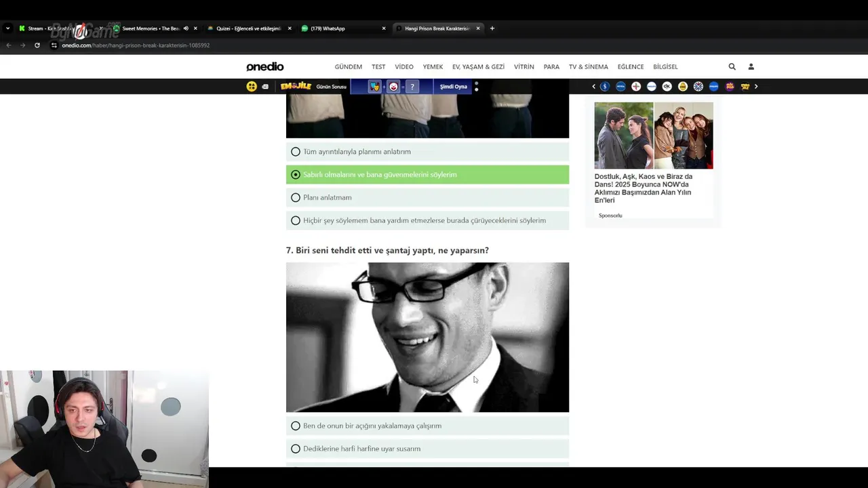Go forward with browser forward arrow
This screenshot has width=868, height=488.
22,45
